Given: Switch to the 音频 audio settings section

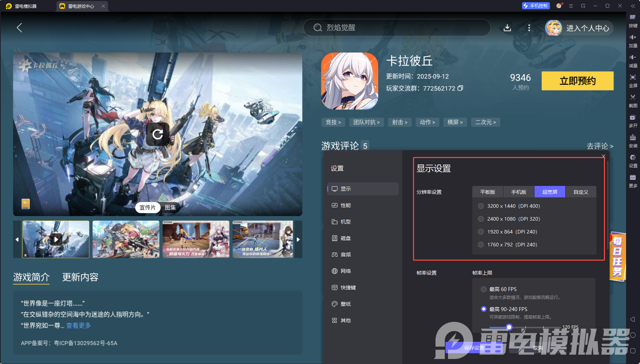Looking at the screenshot, I should coord(346,255).
